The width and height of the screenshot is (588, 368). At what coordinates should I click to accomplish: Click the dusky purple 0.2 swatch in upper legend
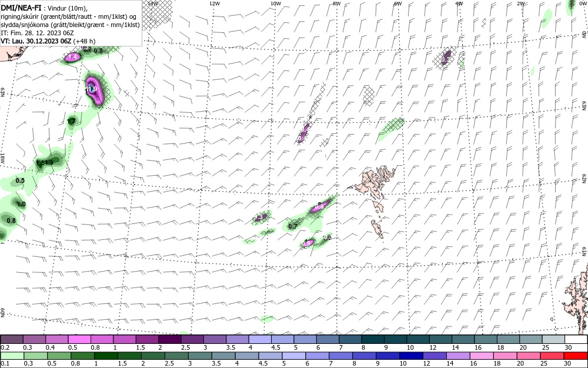[x=12, y=340]
